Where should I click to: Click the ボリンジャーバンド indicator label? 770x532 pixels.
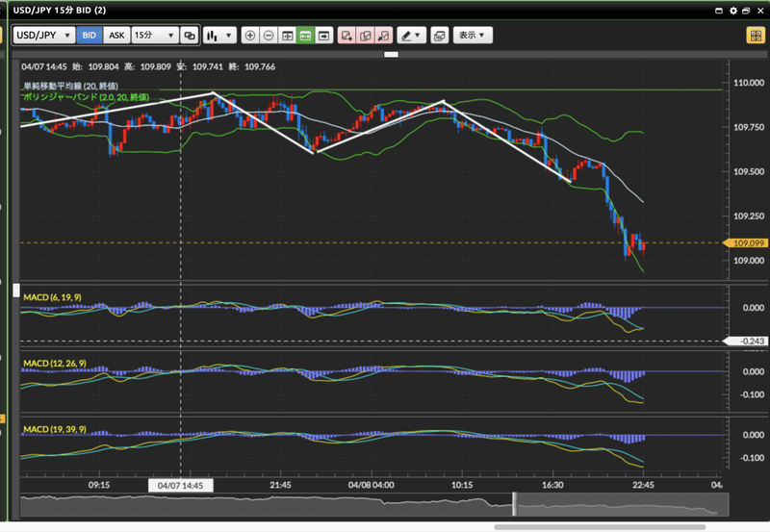[x=86, y=97]
